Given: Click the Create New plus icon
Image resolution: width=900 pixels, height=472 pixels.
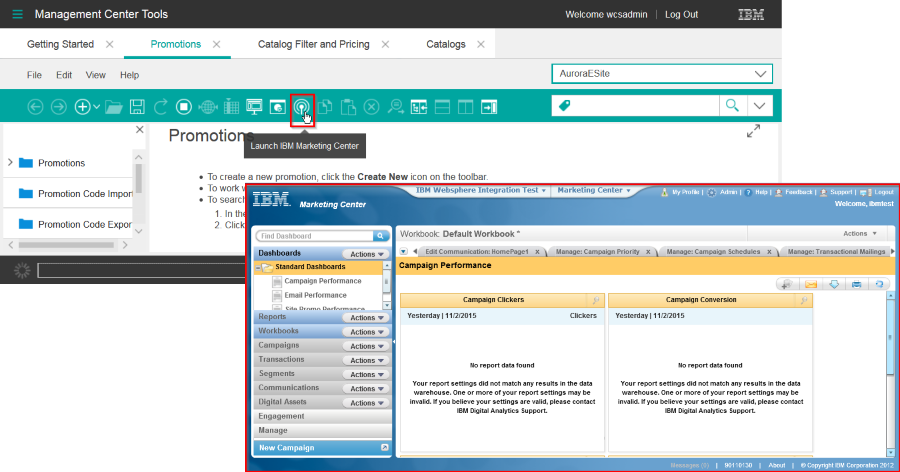Looking at the screenshot, I should (83, 107).
